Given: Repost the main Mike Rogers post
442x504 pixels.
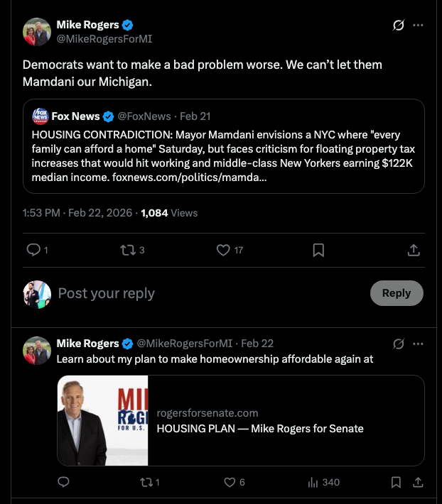Looking at the screenshot, I should (x=128, y=250).
